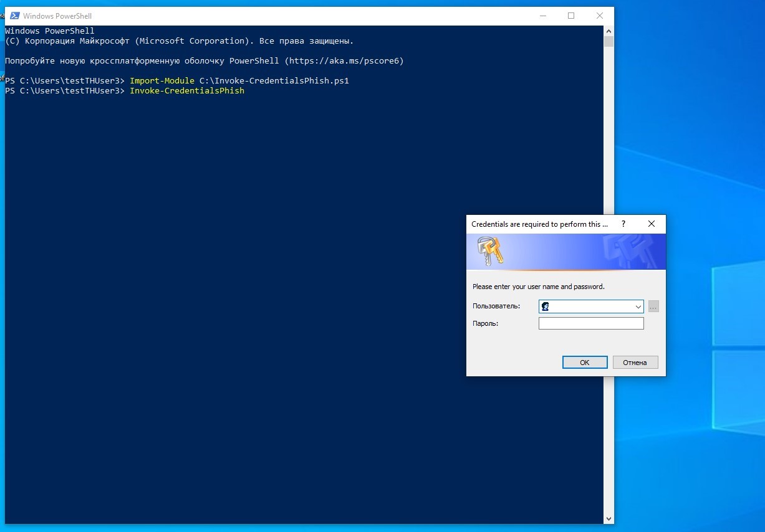Click the PowerShell icon in the title bar
Viewport: 765px width, 532px height.
tap(14, 16)
